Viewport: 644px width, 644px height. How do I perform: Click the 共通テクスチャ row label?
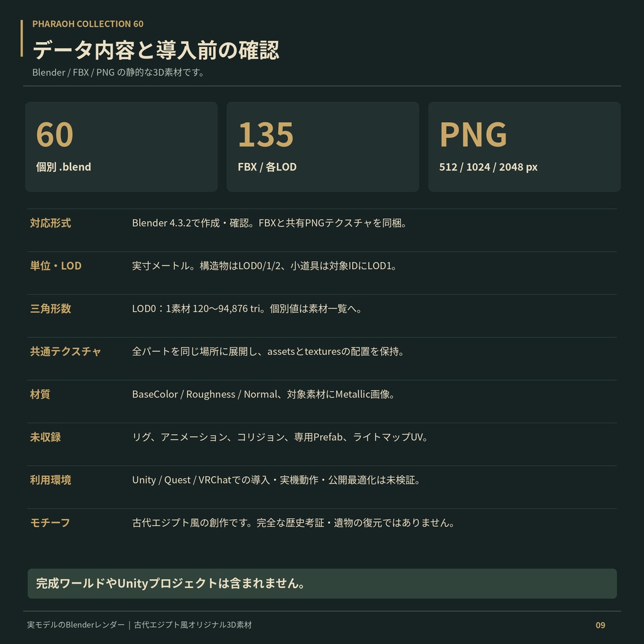[65, 352]
